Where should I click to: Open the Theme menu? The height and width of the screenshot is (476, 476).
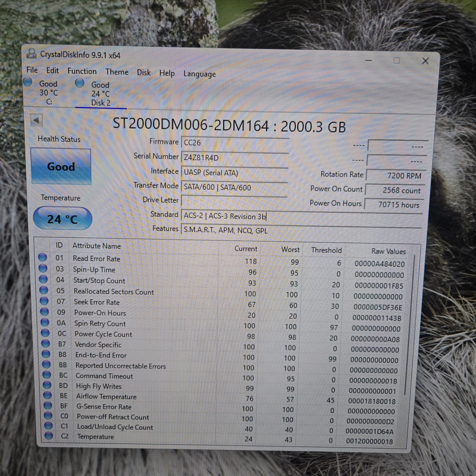click(x=117, y=72)
